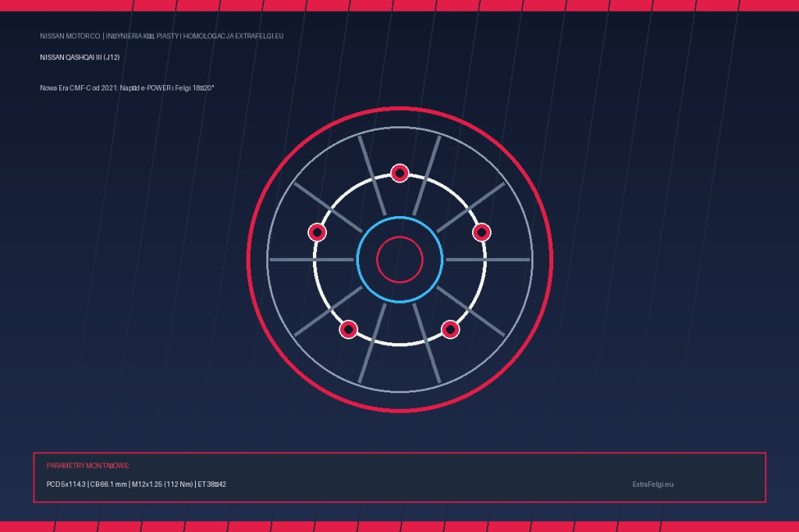
Task: Click the lower-right red bolt hole marker
Action: tap(450, 329)
